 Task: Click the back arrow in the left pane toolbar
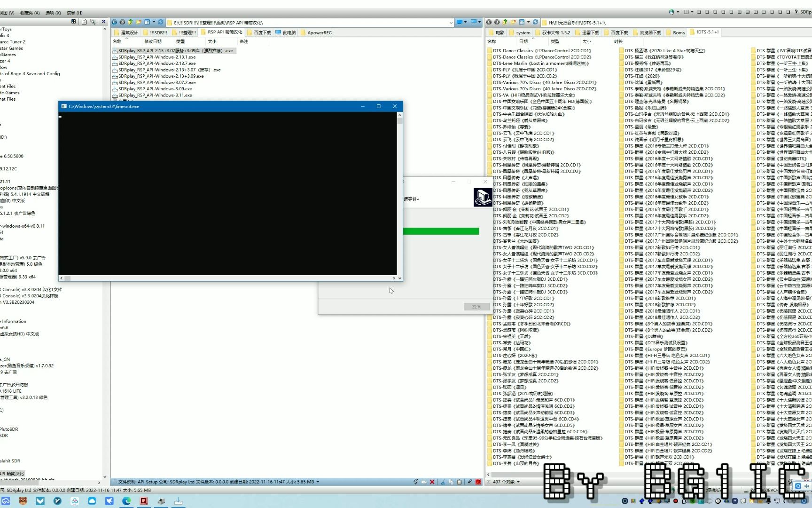tap(114, 22)
